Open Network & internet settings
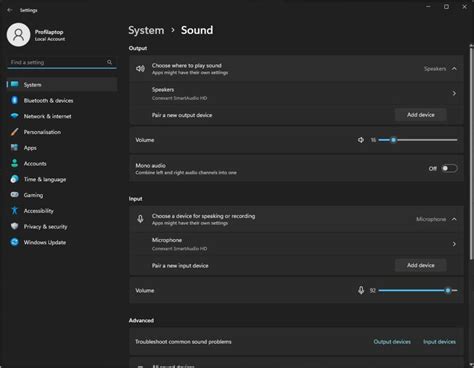Viewport: 474px width, 368px height. [x=62, y=116]
